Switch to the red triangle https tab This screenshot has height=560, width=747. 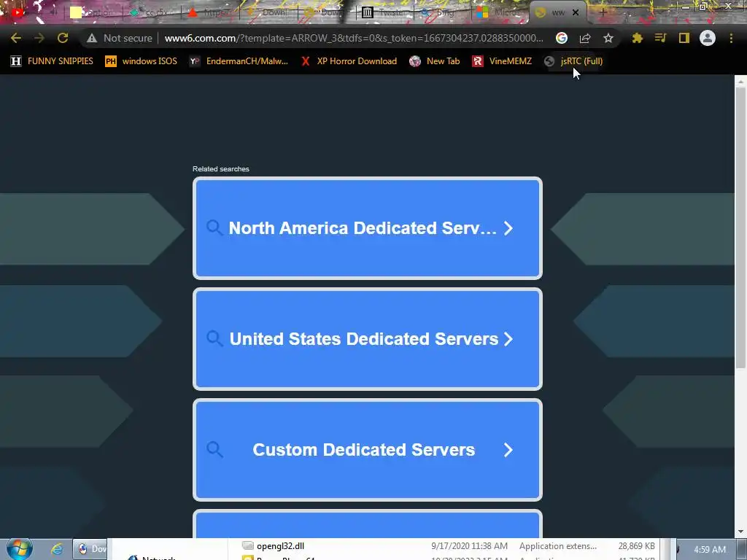209,12
